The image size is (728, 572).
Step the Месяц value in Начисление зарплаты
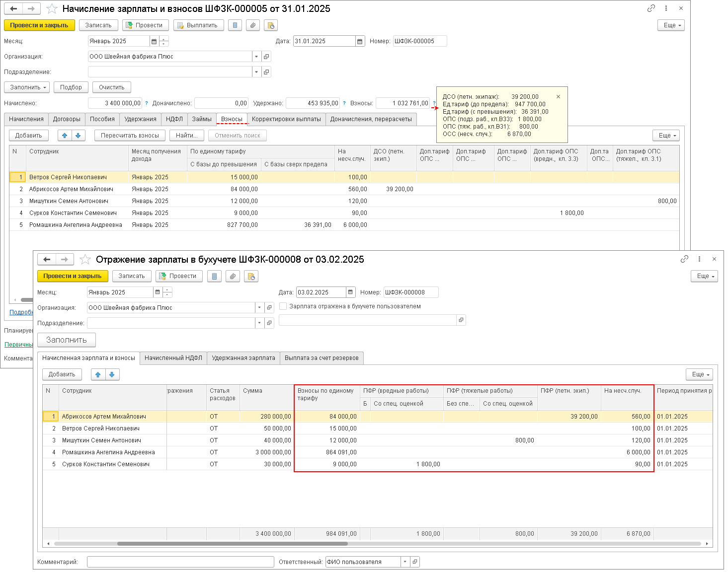coord(164,41)
